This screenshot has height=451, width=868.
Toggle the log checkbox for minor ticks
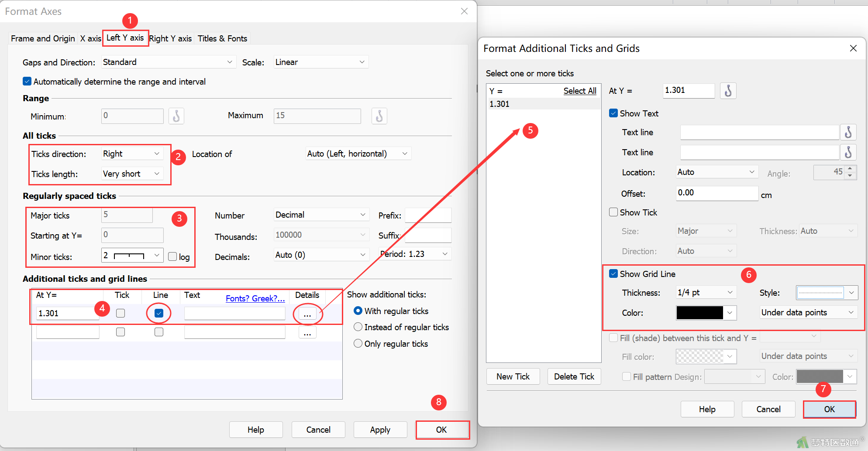pyautogui.click(x=172, y=256)
